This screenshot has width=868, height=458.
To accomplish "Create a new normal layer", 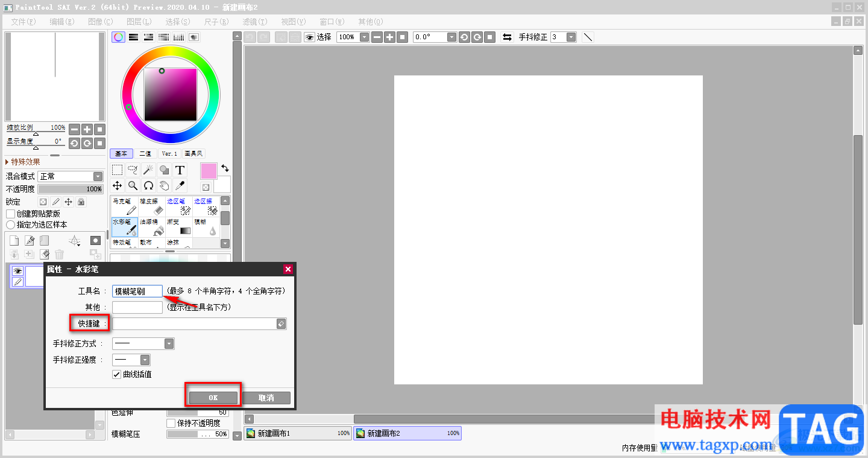I will 14,241.
